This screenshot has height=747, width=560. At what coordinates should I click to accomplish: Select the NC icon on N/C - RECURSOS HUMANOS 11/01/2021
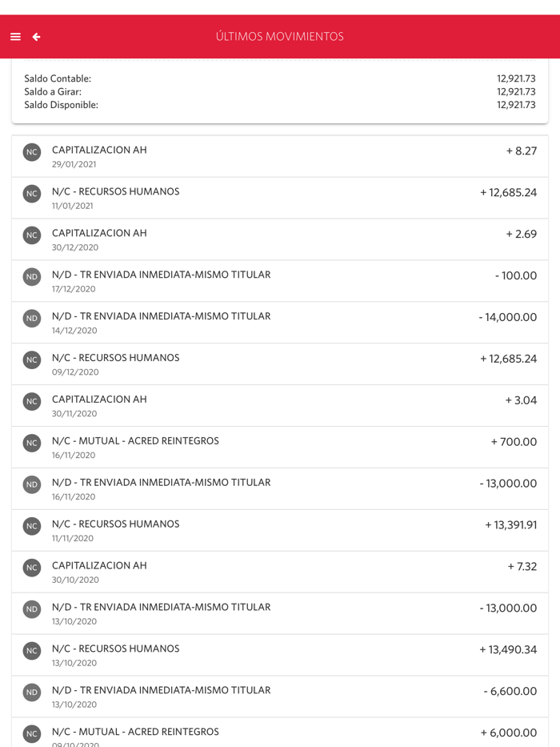click(x=31, y=194)
